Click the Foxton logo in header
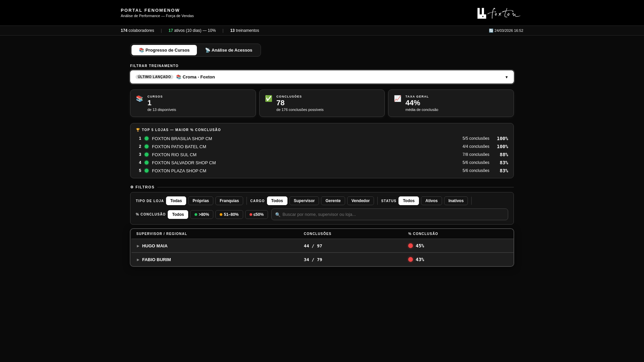644x362 pixels. tap(499, 13)
